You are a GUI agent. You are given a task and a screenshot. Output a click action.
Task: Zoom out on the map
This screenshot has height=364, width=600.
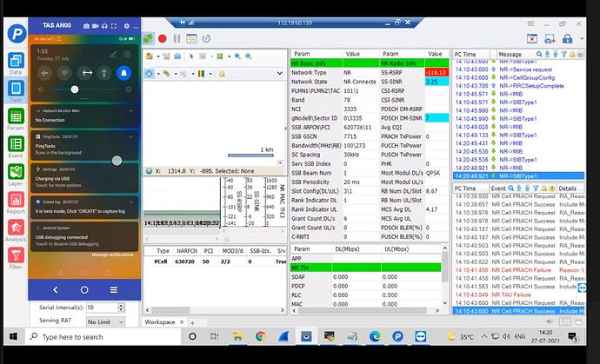tap(249, 56)
